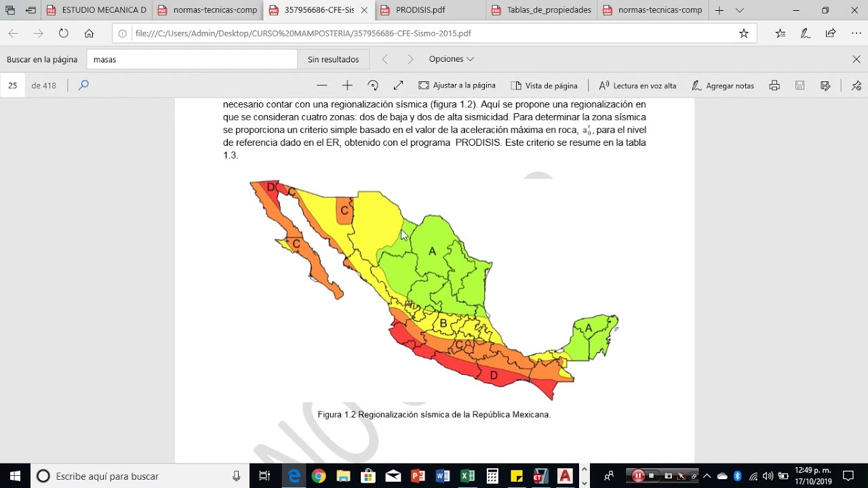Rotate the PDF page
The width and height of the screenshot is (868, 488).
(x=373, y=85)
